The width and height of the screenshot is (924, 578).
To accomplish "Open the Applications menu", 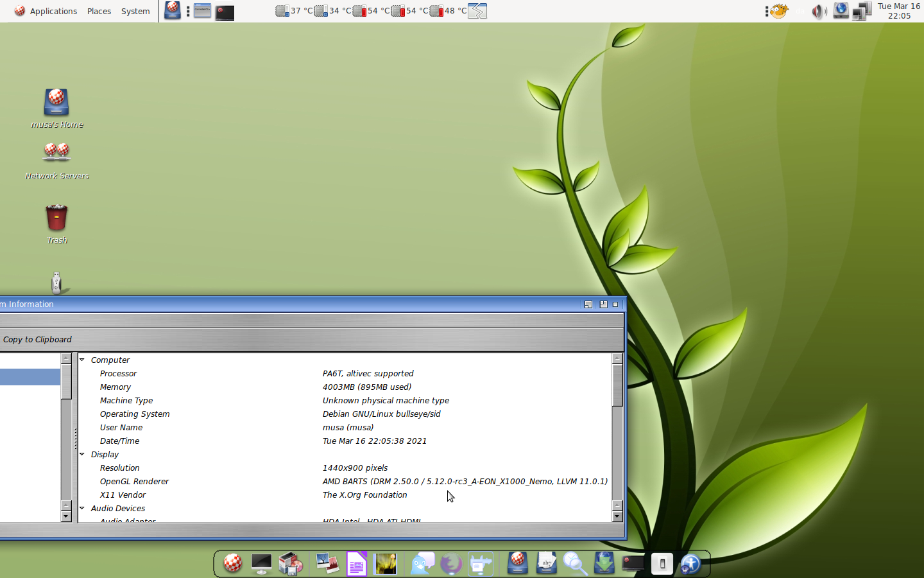I will coord(46,11).
